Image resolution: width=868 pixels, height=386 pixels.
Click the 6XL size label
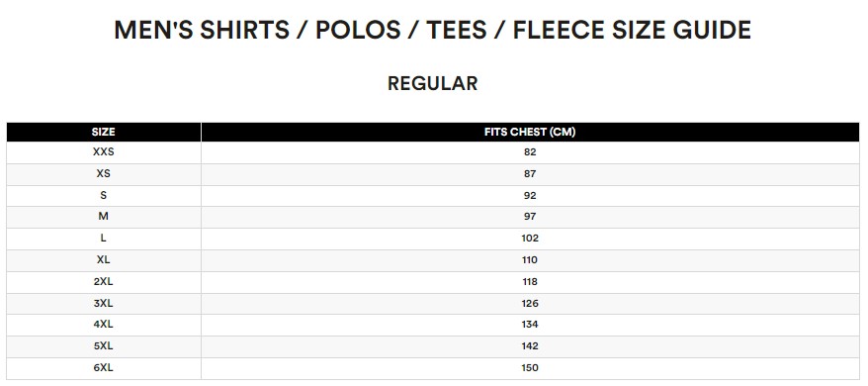tap(104, 368)
